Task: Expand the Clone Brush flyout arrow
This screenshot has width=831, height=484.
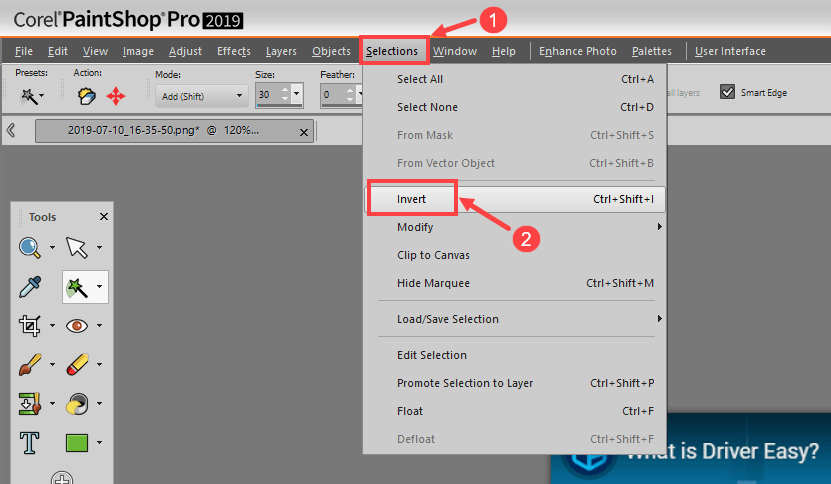Action: [x=52, y=403]
